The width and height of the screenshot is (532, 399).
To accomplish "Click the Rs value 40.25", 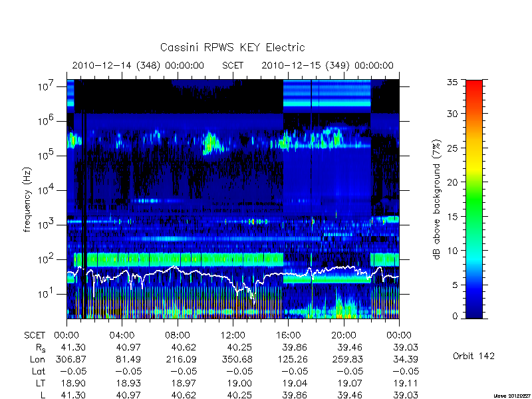I will pyautogui.click(x=239, y=347).
